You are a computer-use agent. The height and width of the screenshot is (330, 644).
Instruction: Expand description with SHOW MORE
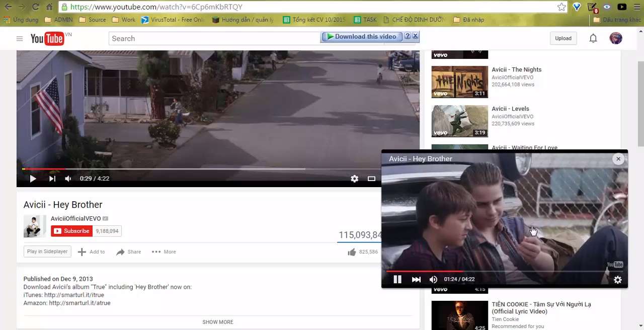coord(218,322)
